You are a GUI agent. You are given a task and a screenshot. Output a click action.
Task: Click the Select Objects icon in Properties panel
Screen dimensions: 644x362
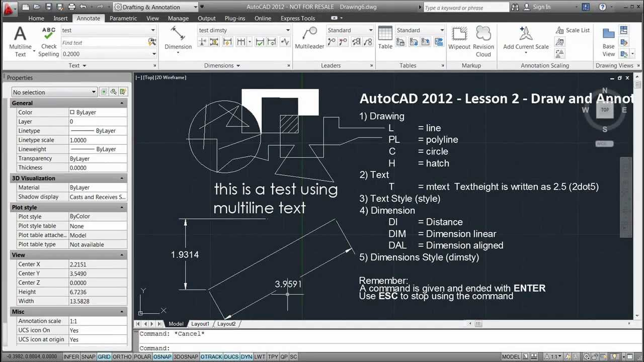[x=113, y=92]
